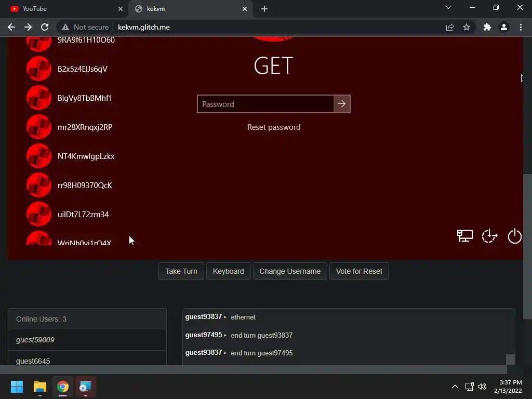This screenshot has height=399, width=532.
Task: Switch to YouTube tab
Action: click(x=64, y=9)
